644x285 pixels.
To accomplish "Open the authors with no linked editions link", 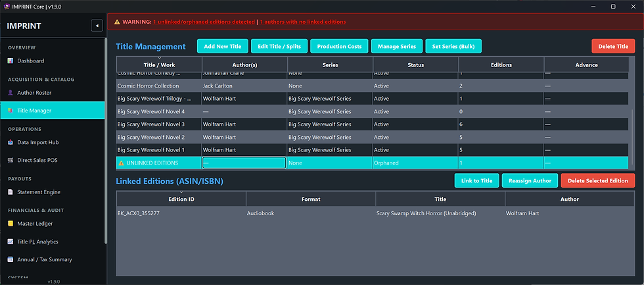I will 303,22.
